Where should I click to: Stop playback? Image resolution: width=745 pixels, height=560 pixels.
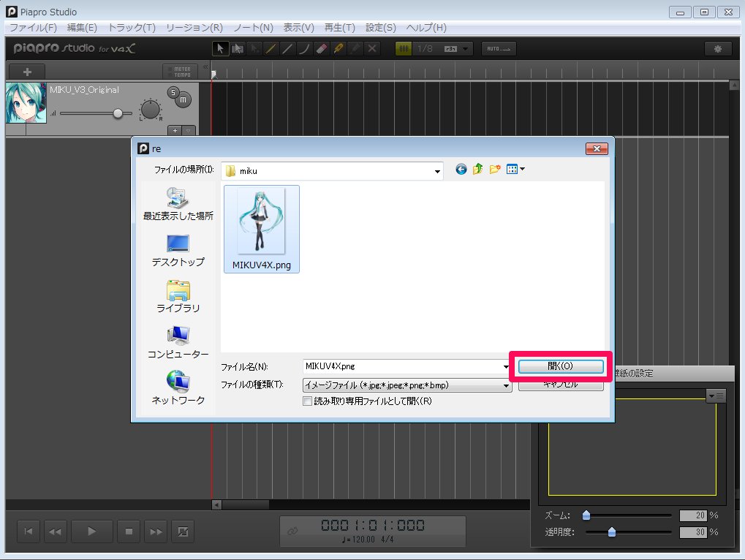coord(129,531)
